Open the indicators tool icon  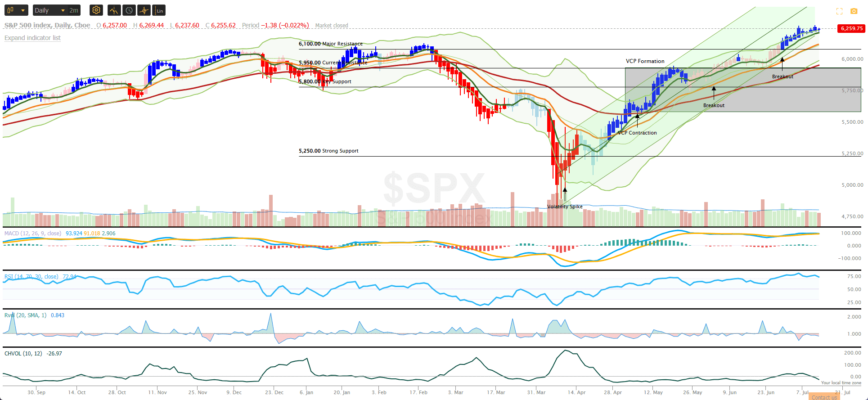click(114, 10)
